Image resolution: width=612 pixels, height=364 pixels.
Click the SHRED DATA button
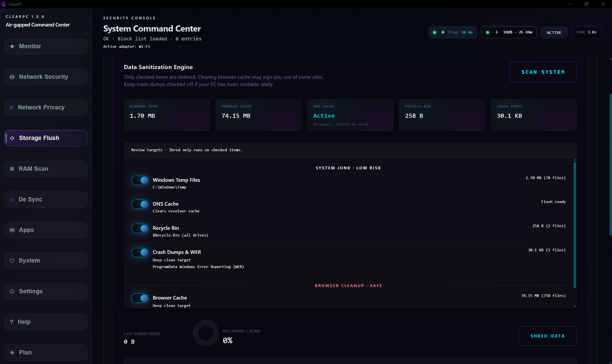(547, 336)
